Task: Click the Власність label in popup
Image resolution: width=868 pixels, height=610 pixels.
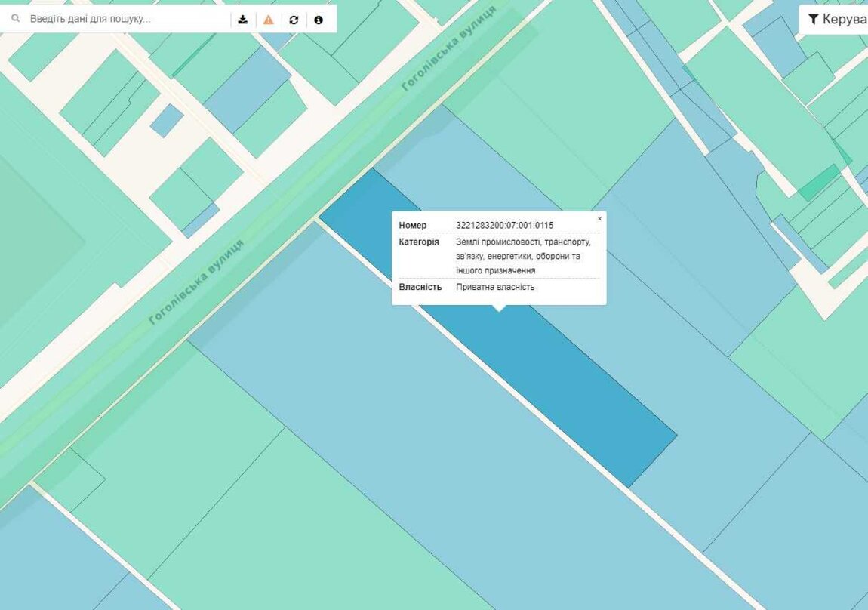Action: coord(420,287)
